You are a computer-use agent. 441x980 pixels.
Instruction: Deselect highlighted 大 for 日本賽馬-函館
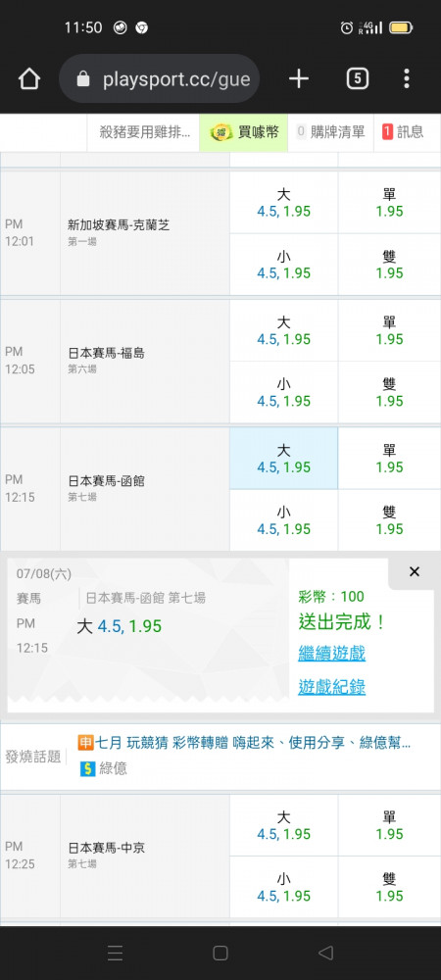[x=283, y=458]
